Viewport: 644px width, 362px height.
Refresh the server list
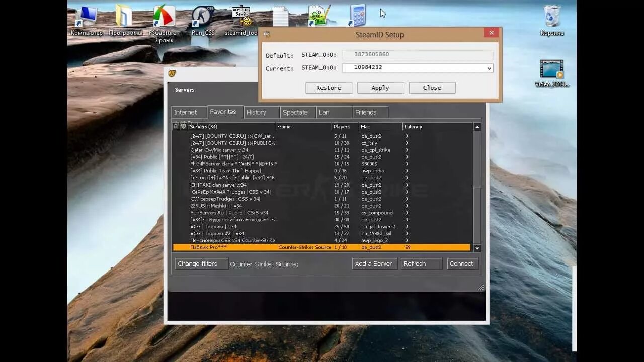pos(422,264)
